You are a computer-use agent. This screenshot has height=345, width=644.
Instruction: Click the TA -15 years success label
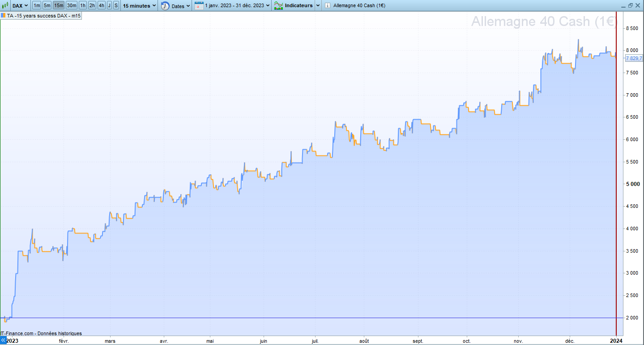click(44, 16)
